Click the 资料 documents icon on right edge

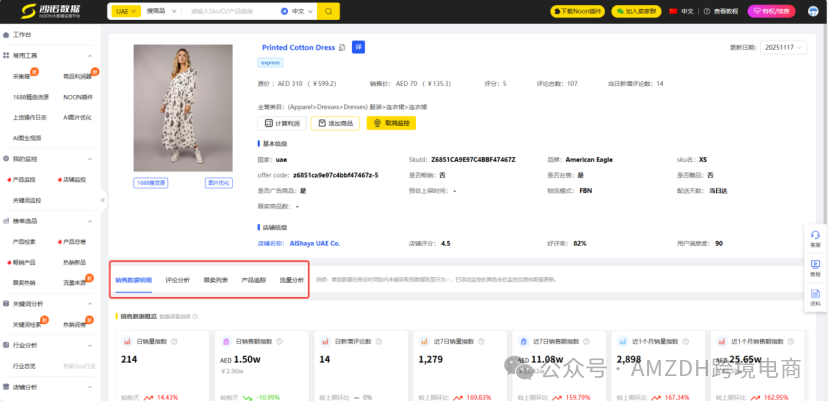tap(815, 296)
